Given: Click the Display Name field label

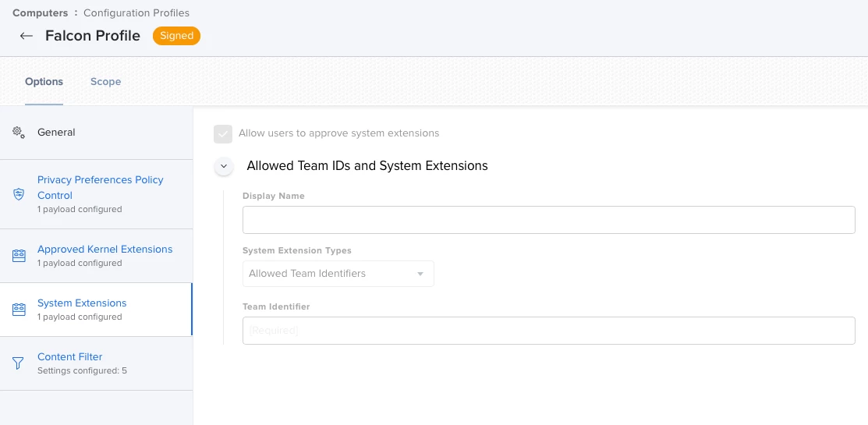Looking at the screenshot, I should pyautogui.click(x=274, y=196).
